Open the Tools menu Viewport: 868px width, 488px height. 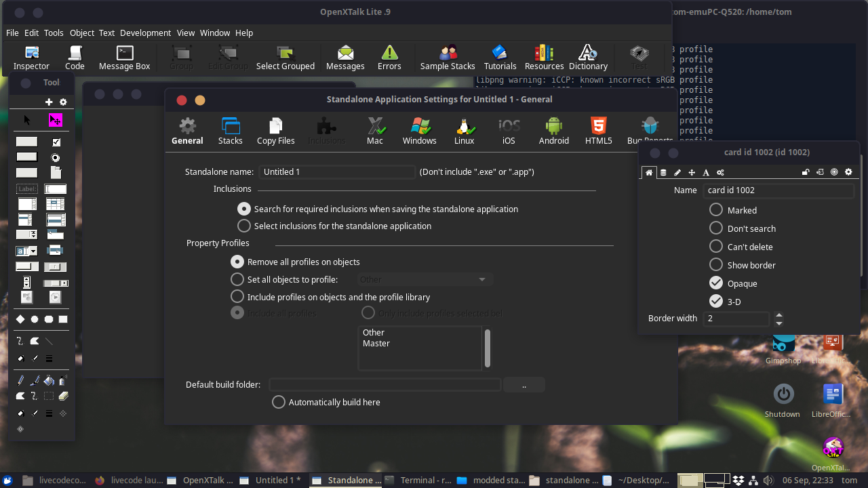point(54,33)
